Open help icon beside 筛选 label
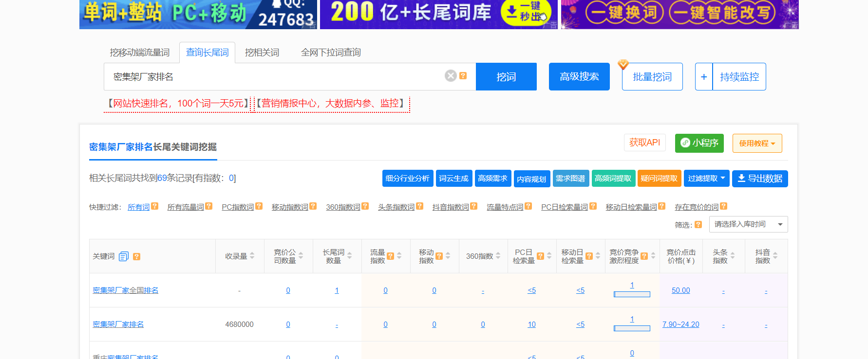Viewport: 868px width, 359px height. [698, 225]
